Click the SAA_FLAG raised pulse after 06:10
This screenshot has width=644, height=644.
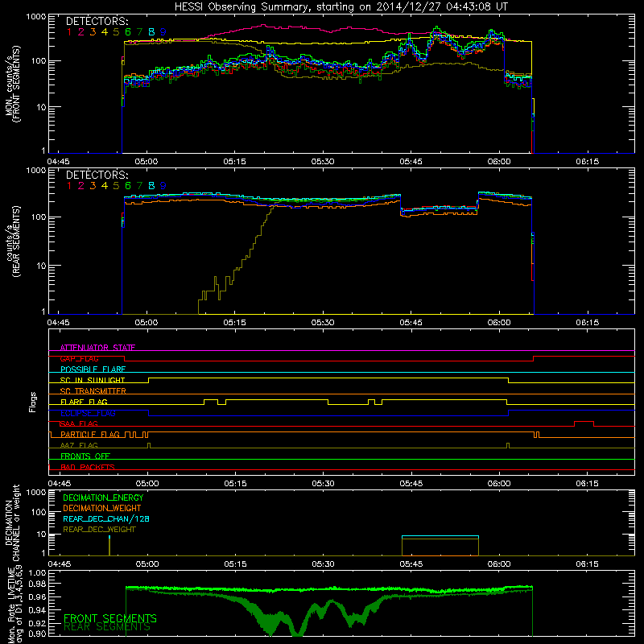pyautogui.click(x=584, y=423)
